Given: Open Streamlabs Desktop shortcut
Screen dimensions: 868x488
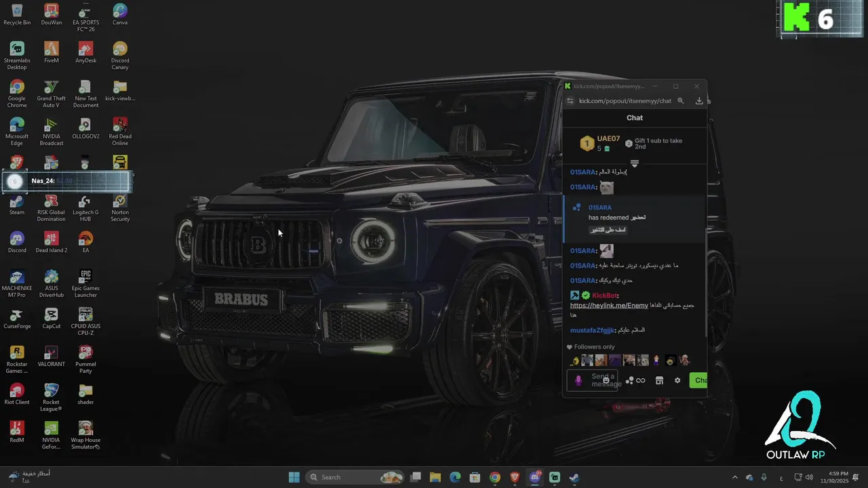Looking at the screenshot, I should [17, 56].
